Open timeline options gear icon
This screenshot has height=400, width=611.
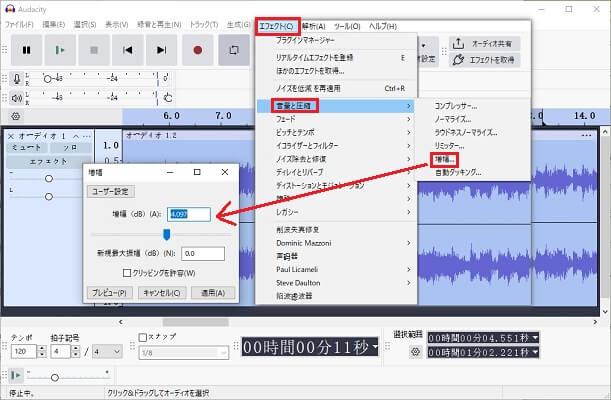tap(16, 116)
